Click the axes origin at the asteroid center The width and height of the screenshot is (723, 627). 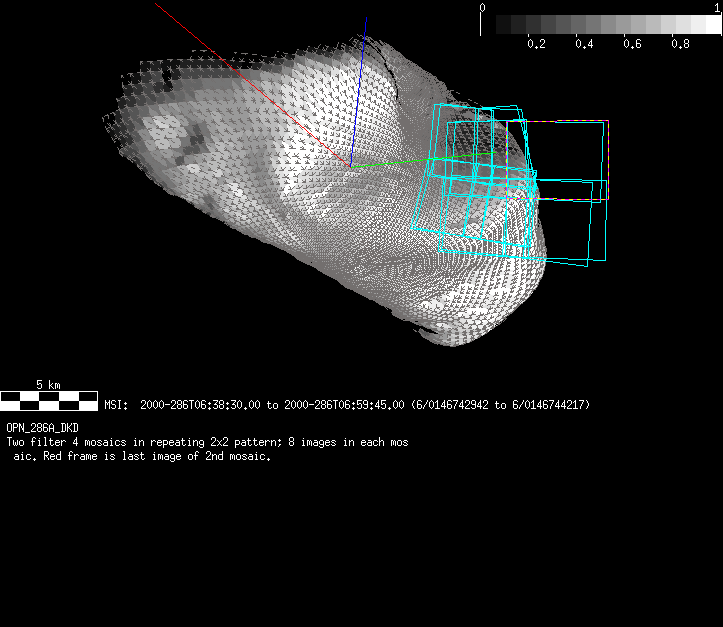point(350,166)
